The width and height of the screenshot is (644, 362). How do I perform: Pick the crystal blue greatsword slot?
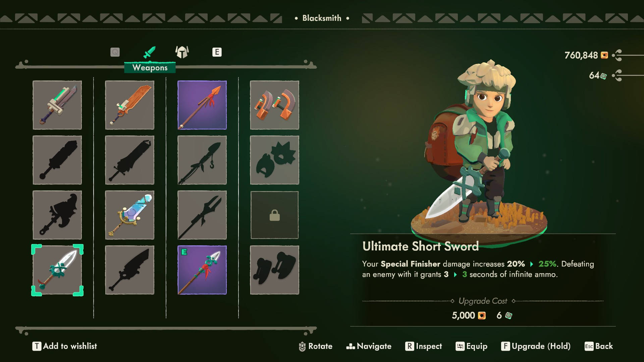[x=129, y=215]
